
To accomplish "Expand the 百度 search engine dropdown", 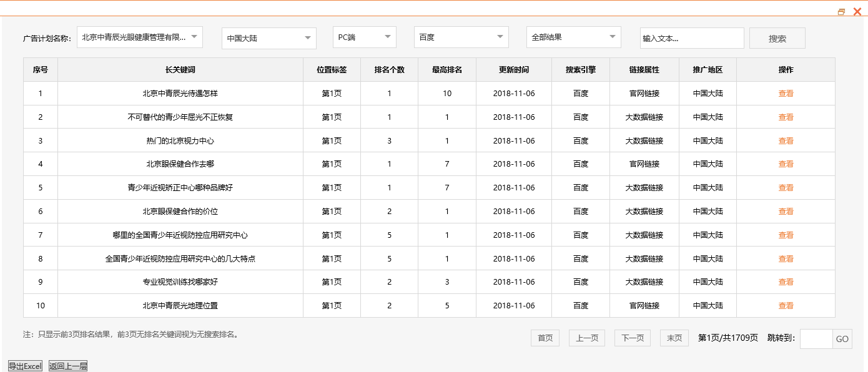I will (x=460, y=37).
